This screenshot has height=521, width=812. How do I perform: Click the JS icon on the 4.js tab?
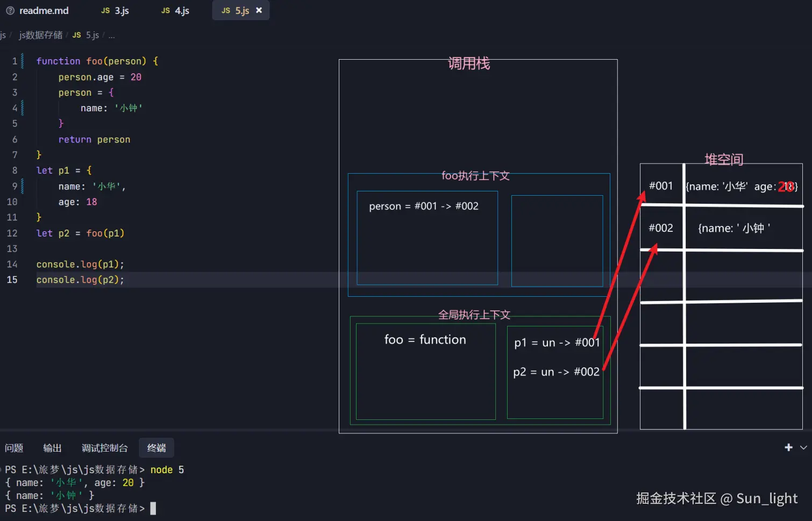165,10
